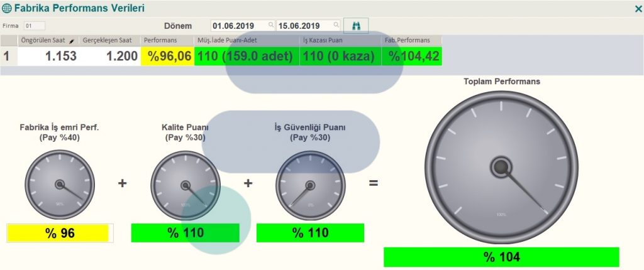Click the yellow %96,06 performance cell

[x=168, y=56]
